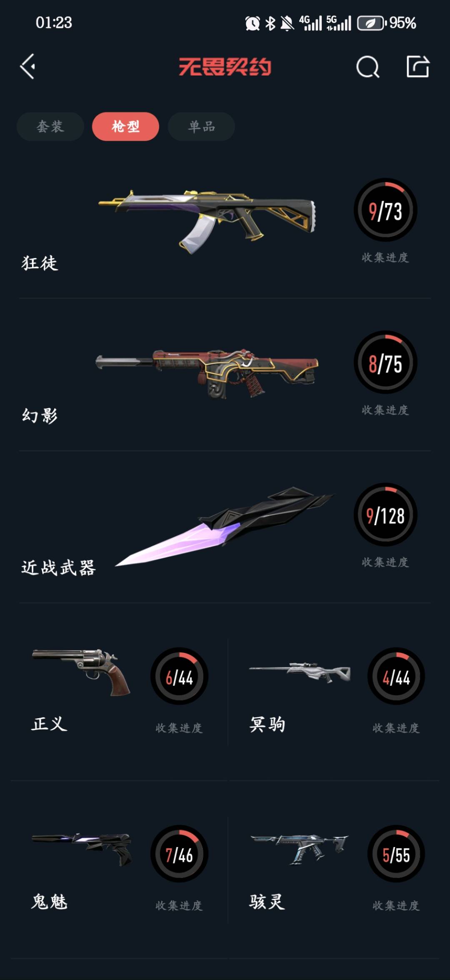Tap the 5/55 progress ring for 骇灵
The image size is (450, 980).
coord(396,853)
